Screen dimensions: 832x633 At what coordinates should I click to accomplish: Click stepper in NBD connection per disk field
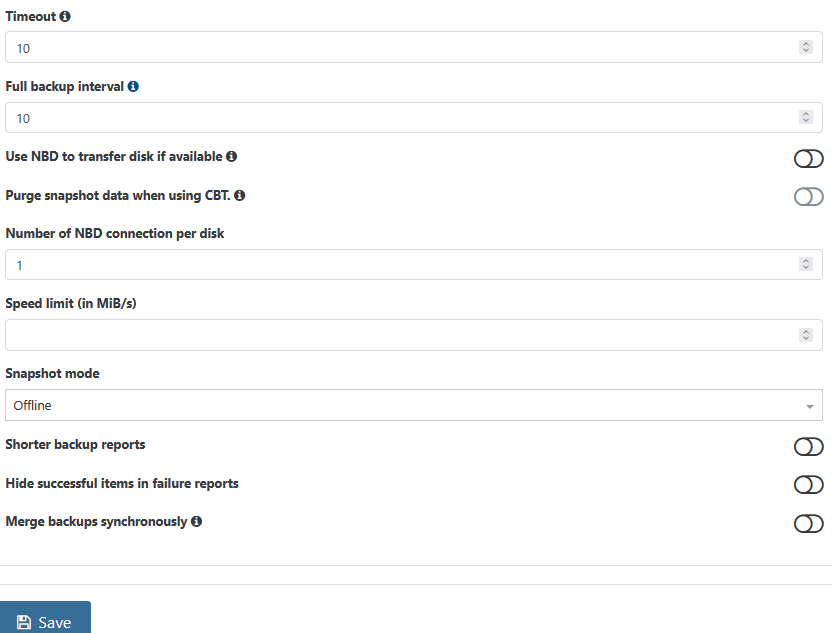click(x=806, y=265)
